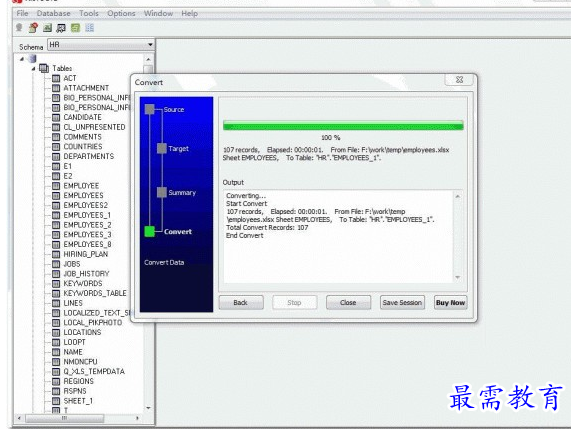This screenshot has height=429, width=571.
Task: Select the JOB_HISTORY table
Action: click(x=86, y=274)
